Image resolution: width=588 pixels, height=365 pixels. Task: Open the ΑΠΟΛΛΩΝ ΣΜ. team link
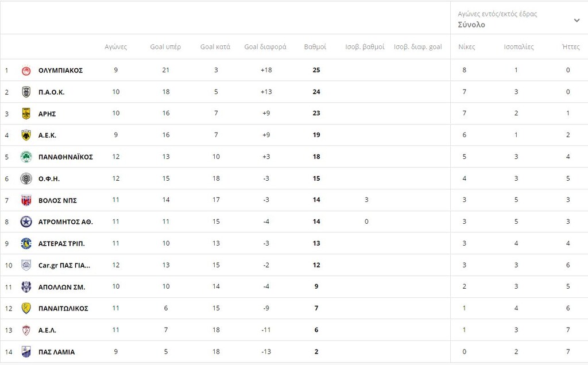coord(61,287)
